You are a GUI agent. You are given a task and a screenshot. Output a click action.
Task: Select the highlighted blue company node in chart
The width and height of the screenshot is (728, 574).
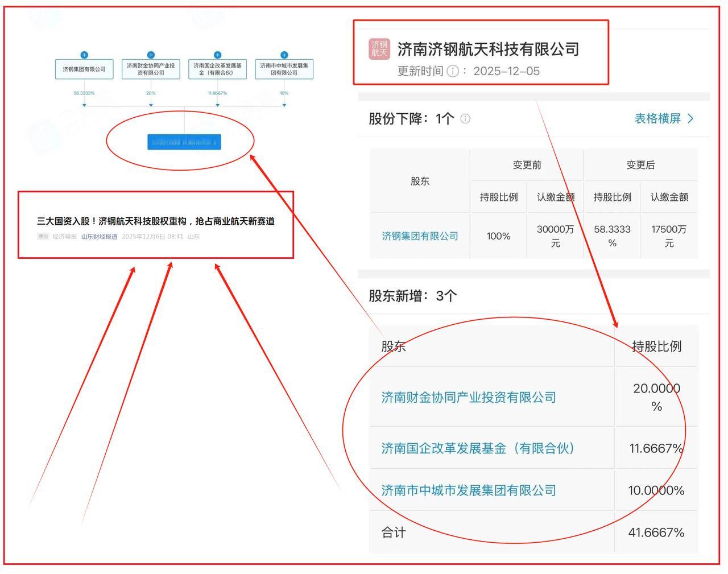[x=184, y=142]
